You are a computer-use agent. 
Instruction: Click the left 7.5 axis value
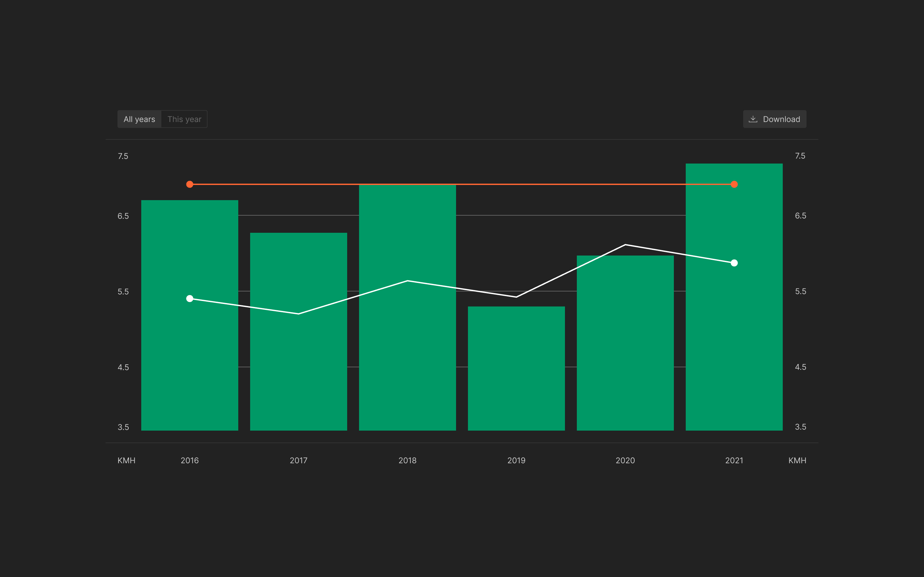(123, 156)
